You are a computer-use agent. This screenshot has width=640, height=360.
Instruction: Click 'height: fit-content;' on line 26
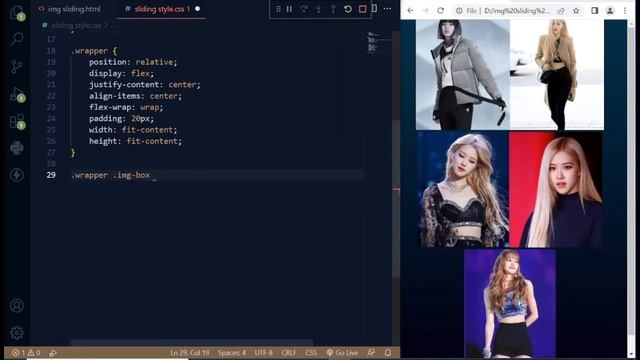136,141
